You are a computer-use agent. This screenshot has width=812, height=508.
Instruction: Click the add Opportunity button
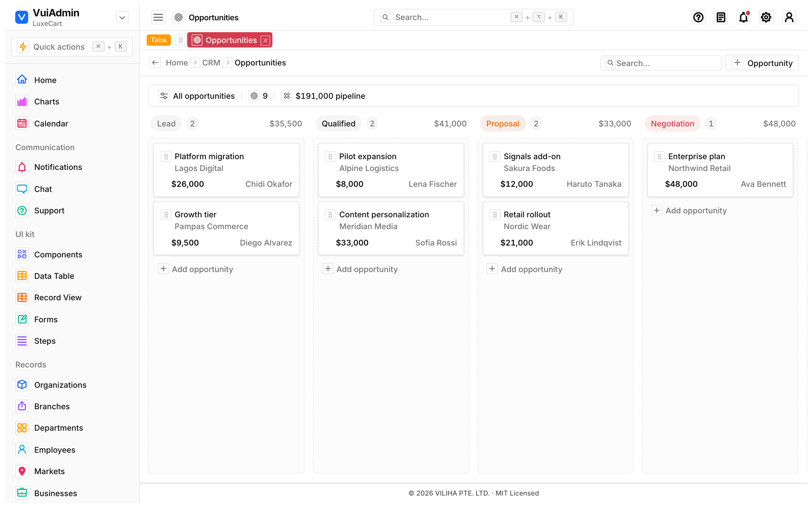762,63
